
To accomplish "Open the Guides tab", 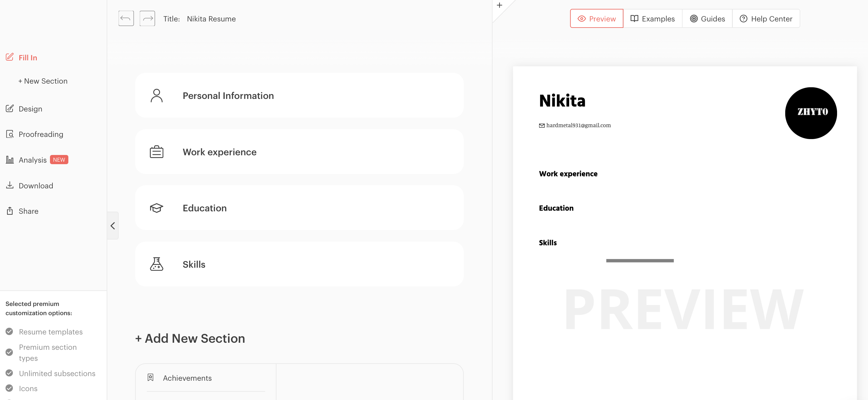I will click(707, 18).
